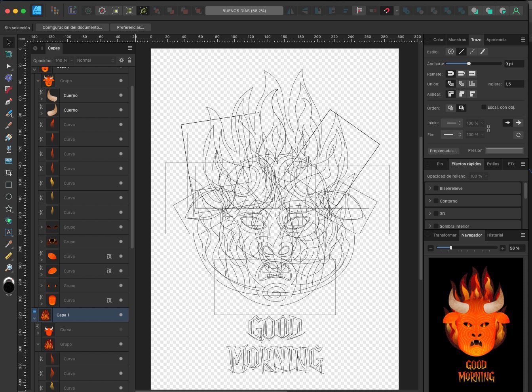Enable the Contorno effect checkbox
The image size is (532, 392).
click(x=436, y=201)
